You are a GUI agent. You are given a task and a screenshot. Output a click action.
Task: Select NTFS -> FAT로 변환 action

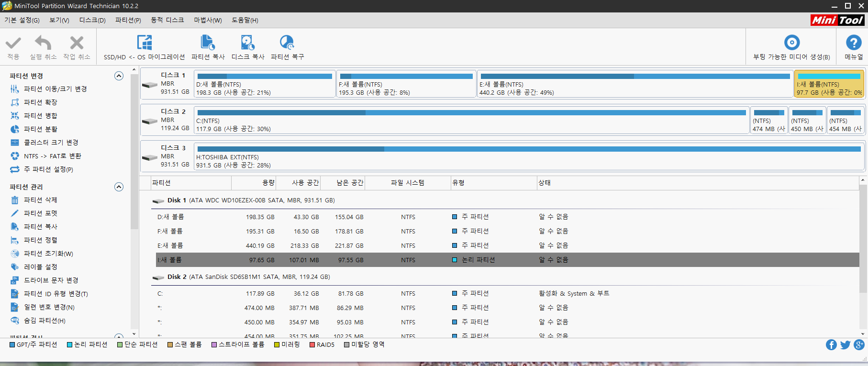[x=45, y=156]
